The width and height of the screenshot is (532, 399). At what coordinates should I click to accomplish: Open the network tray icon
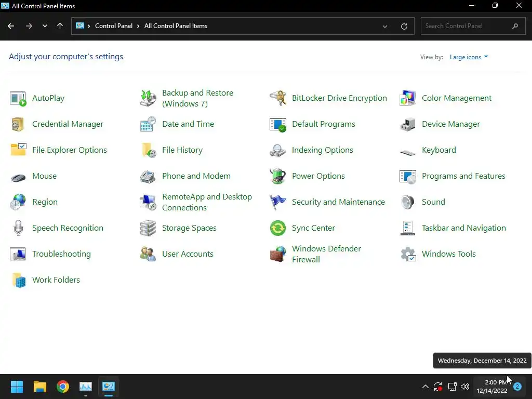(x=452, y=387)
